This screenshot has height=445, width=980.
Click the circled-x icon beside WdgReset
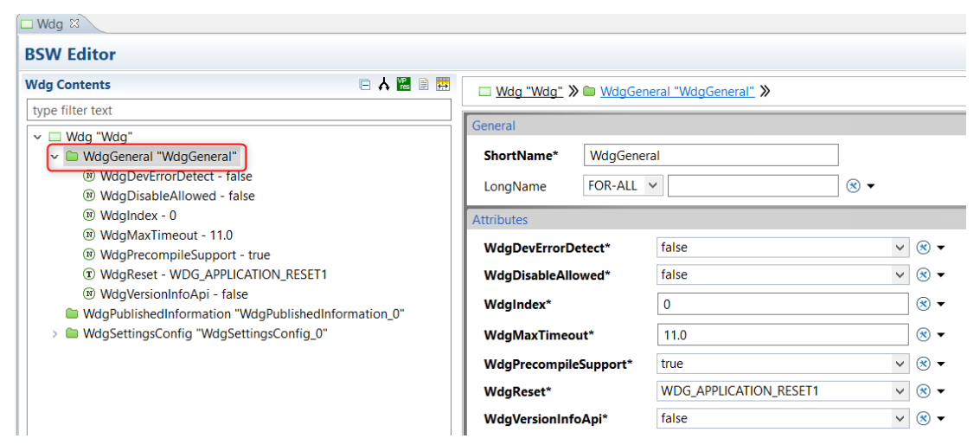coord(923,391)
